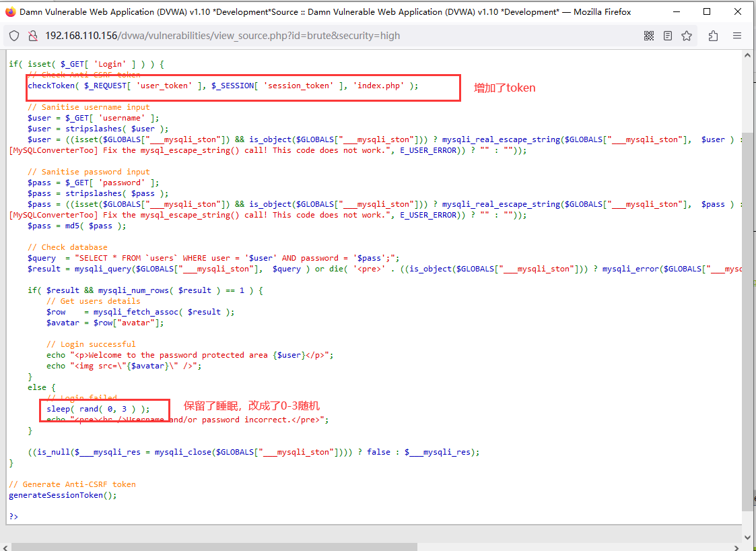
Task: Click the address bar URL view_source.php
Action: point(223,36)
